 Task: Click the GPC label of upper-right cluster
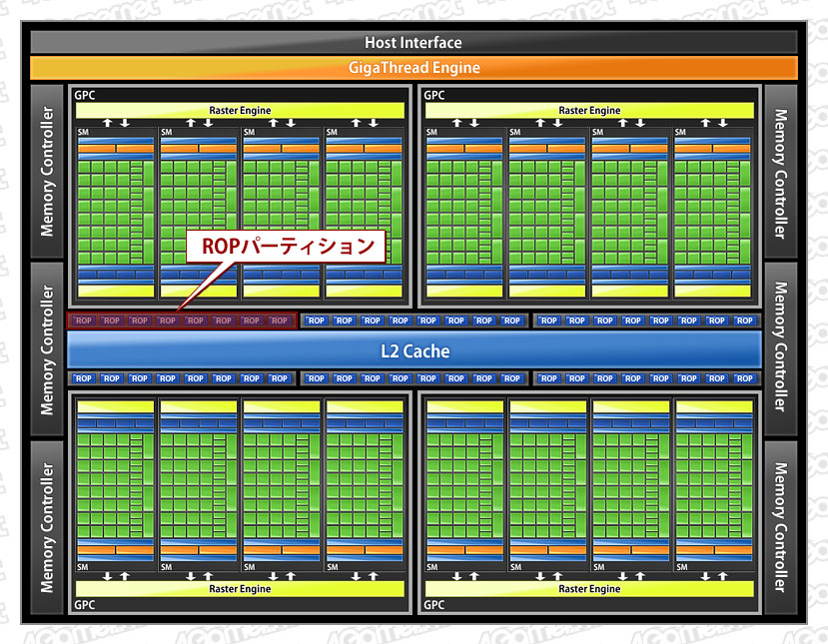coord(434,95)
